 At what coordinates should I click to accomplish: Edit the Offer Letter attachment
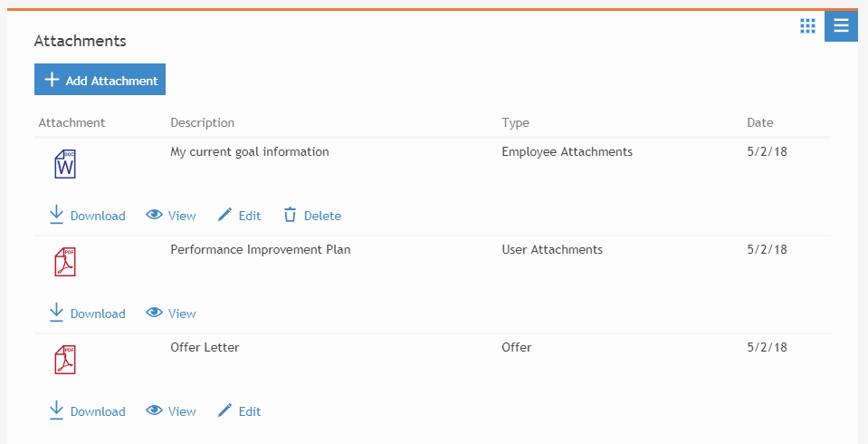[x=239, y=411]
